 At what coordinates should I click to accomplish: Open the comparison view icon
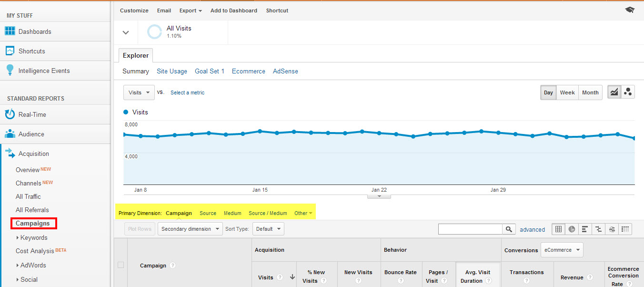pos(598,229)
